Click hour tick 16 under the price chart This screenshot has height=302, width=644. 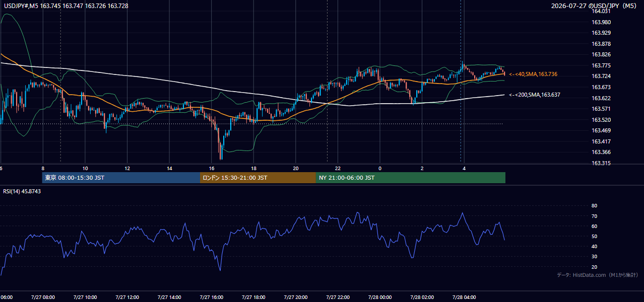click(212, 168)
